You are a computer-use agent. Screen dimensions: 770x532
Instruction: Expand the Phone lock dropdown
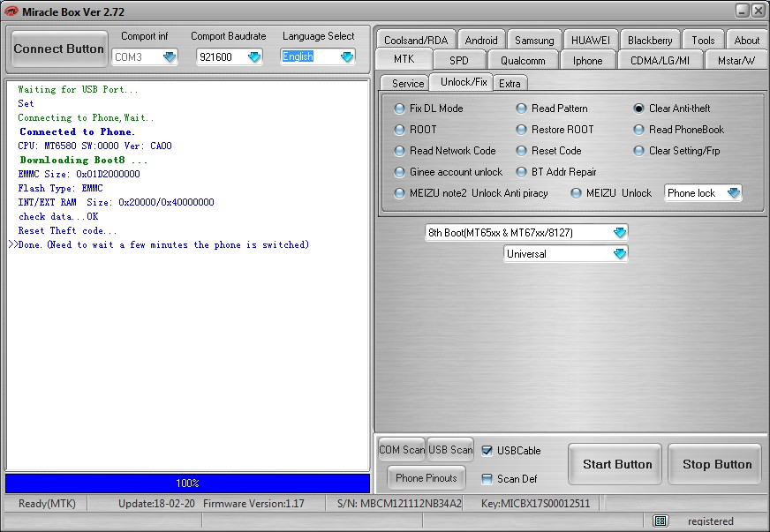[x=733, y=193]
